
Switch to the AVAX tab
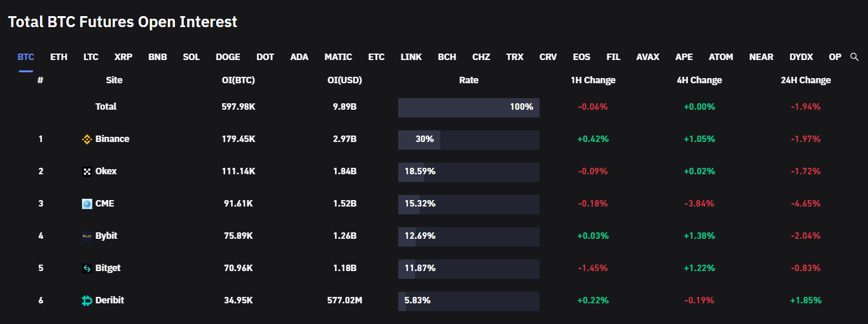click(x=648, y=57)
